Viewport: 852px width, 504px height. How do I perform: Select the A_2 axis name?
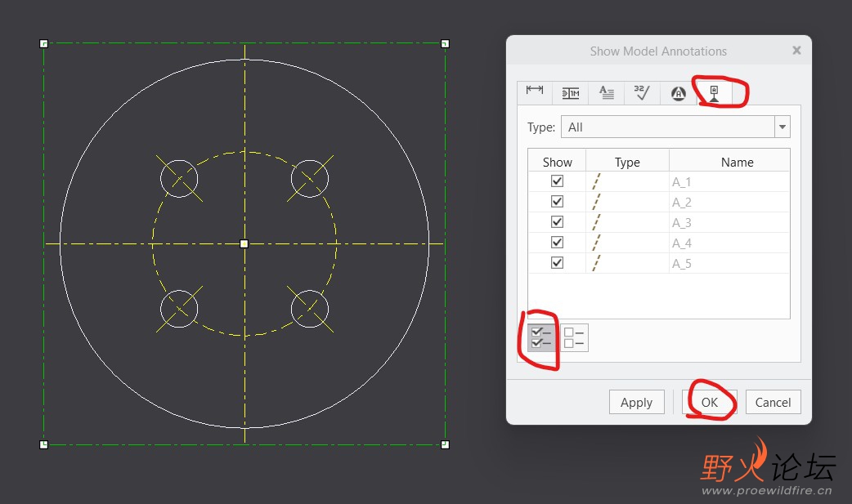(681, 203)
